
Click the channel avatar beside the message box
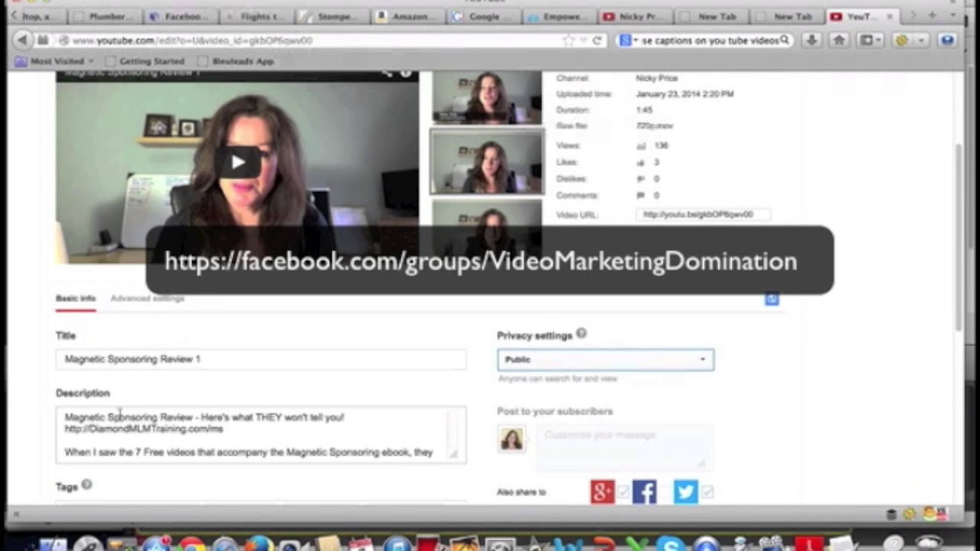[x=511, y=439]
